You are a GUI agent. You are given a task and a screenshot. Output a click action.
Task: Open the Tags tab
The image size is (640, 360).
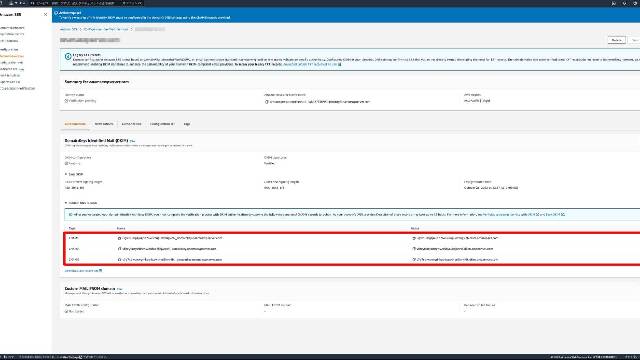click(187, 124)
